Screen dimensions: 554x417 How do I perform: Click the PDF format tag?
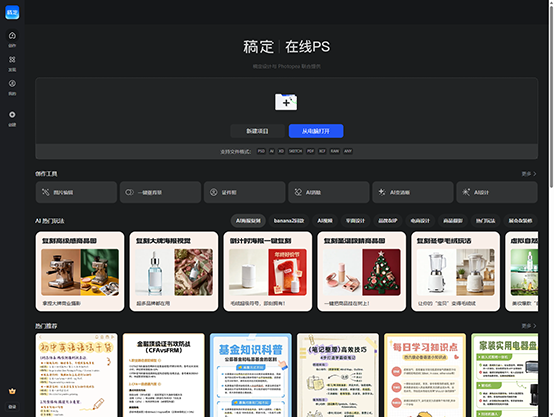(x=311, y=151)
